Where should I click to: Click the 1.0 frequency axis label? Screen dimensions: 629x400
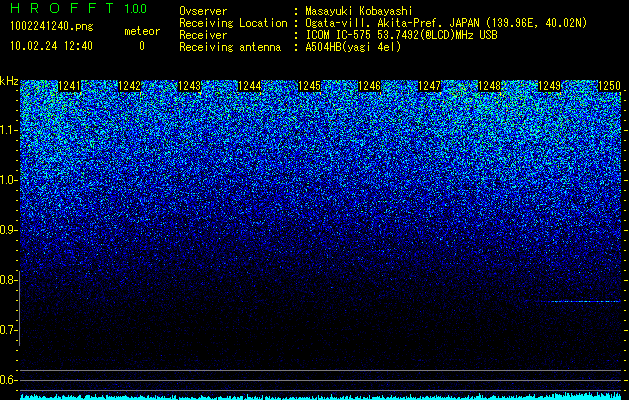click(x=9, y=181)
